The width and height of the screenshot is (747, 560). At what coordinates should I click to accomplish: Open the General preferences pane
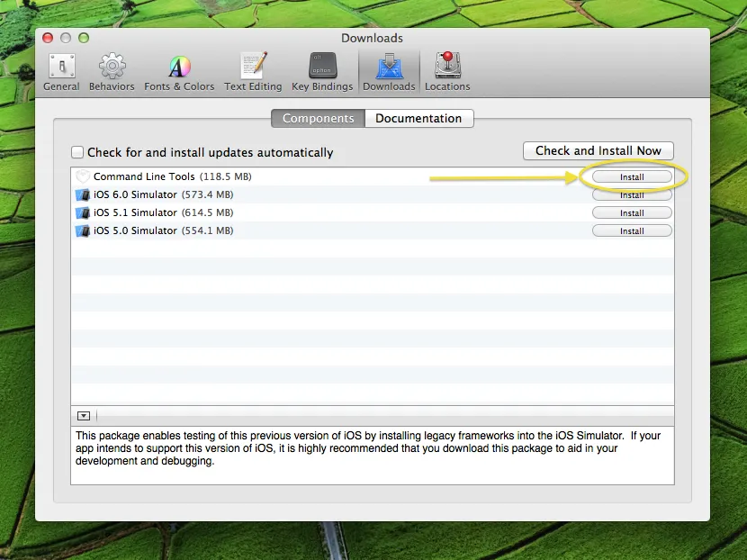click(x=61, y=70)
